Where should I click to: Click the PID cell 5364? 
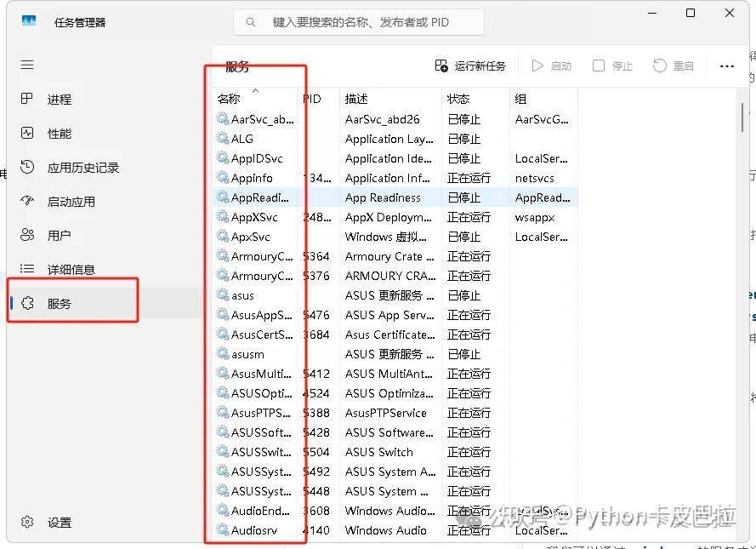316,256
